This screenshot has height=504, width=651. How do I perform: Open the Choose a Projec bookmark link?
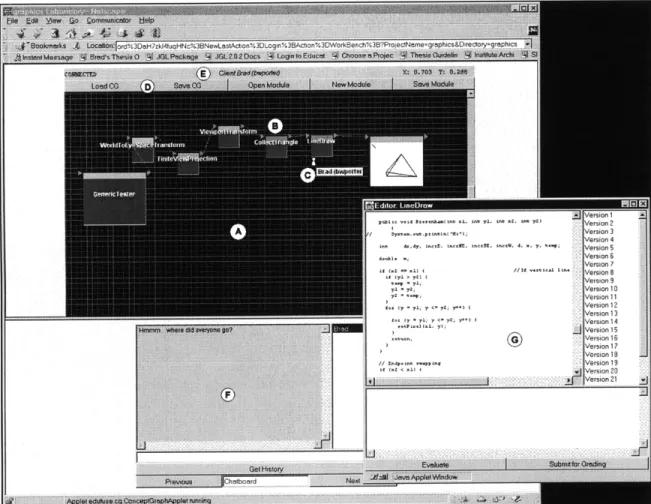363,55
